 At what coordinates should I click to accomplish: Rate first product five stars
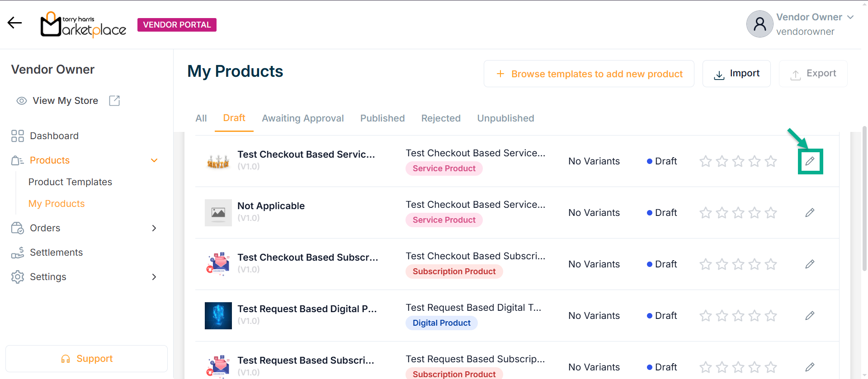771,161
